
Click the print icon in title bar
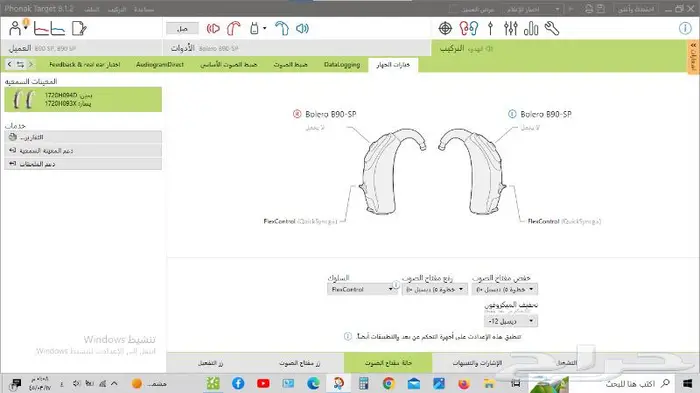click(x=589, y=9)
